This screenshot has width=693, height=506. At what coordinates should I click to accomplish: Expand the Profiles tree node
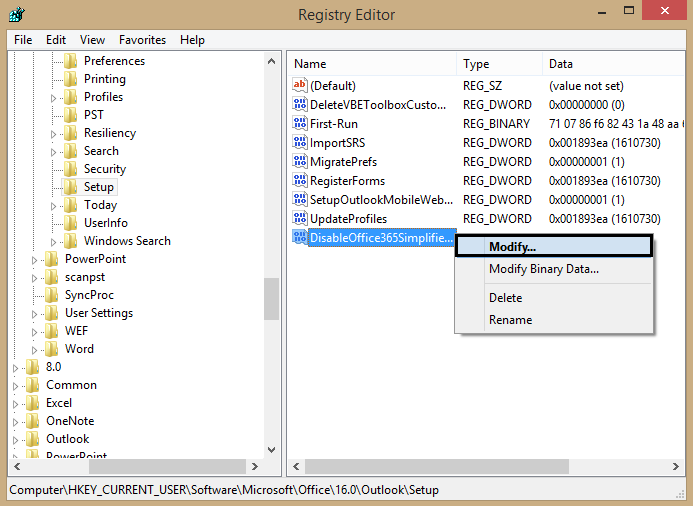tap(53, 98)
